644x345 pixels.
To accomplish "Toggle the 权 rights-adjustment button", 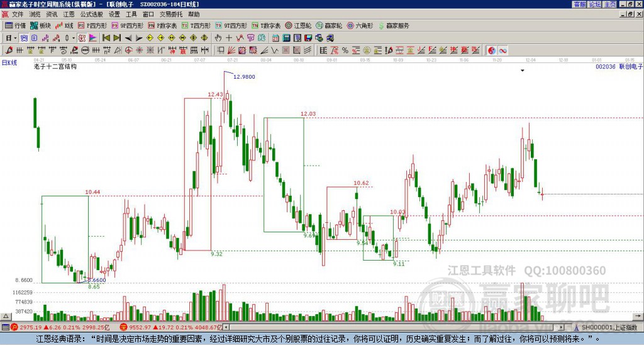I will coord(82,38).
